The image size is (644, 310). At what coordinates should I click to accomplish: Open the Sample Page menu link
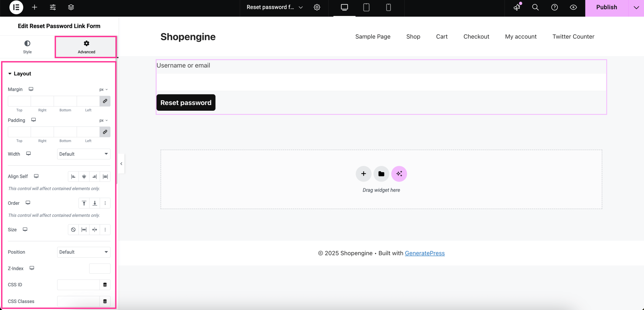pyautogui.click(x=373, y=36)
